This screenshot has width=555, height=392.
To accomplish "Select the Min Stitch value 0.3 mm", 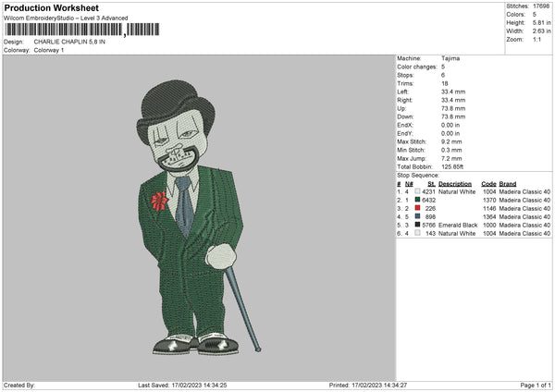I will pyautogui.click(x=451, y=151).
